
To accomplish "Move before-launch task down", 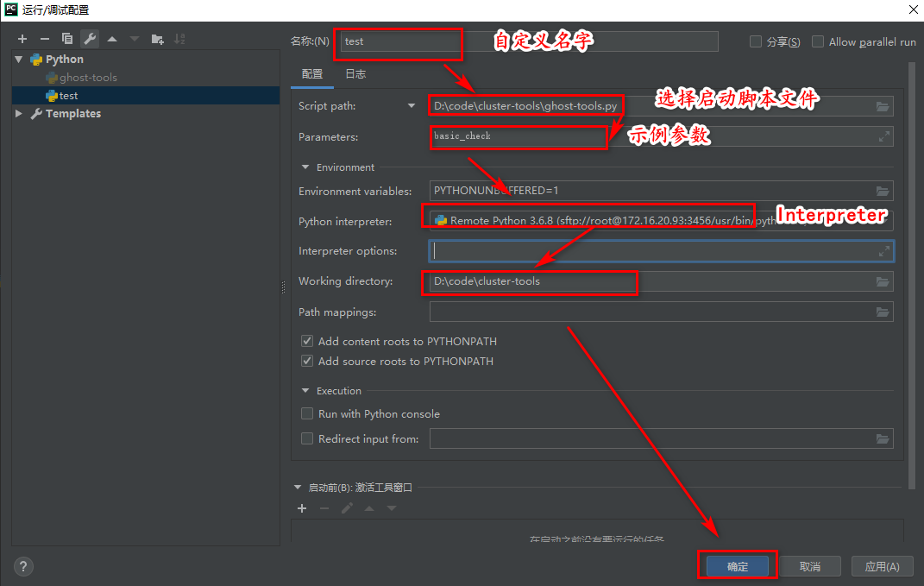I will coord(392,508).
